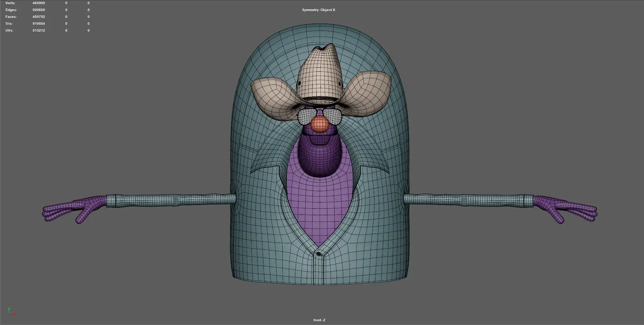Click the Faces label in HUD

click(x=11, y=17)
